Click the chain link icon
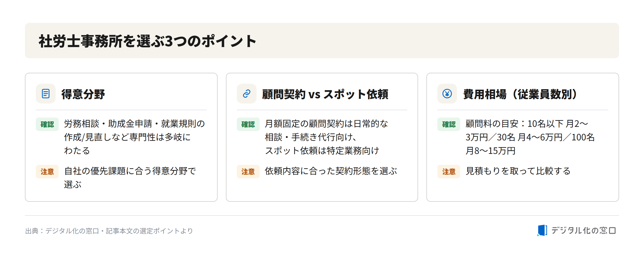644x261 pixels. pos(247,94)
